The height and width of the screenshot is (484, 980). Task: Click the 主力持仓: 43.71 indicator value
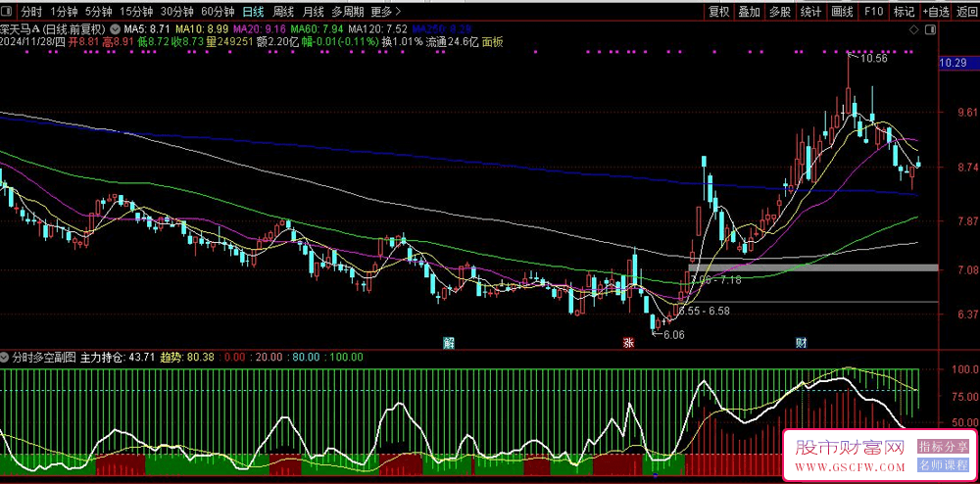click(x=118, y=358)
